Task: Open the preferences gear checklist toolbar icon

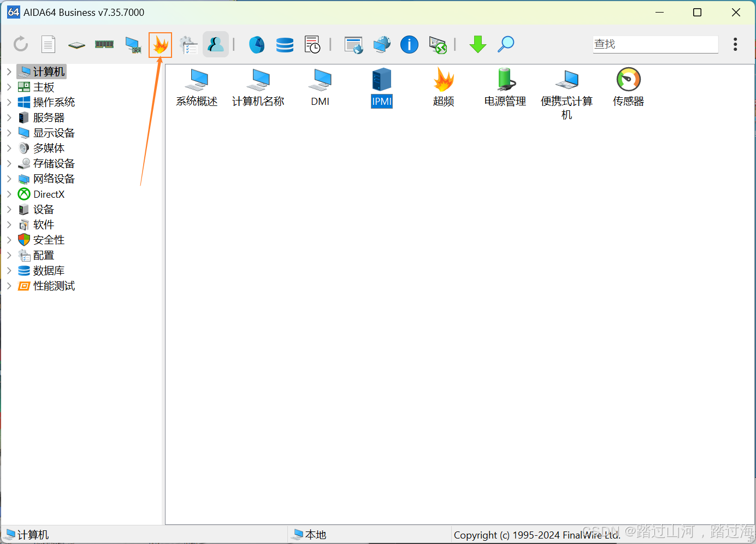Action: (x=188, y=45)
